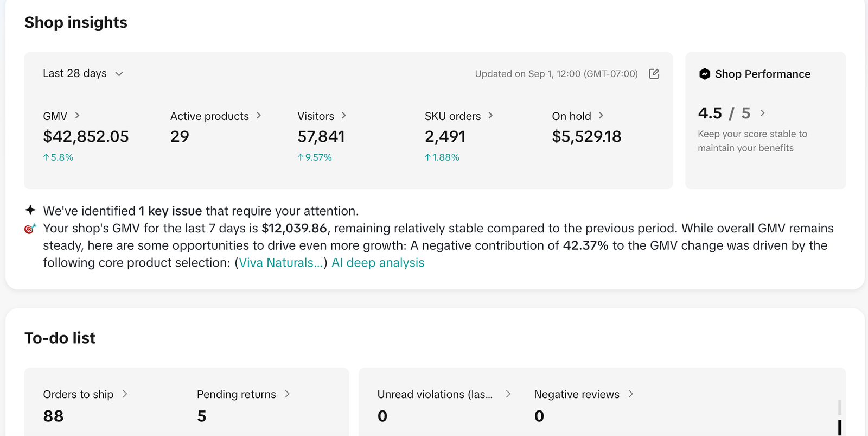Click the Pending returns count 5
This screenshot has height=436, width=868.
click(202, 416)
